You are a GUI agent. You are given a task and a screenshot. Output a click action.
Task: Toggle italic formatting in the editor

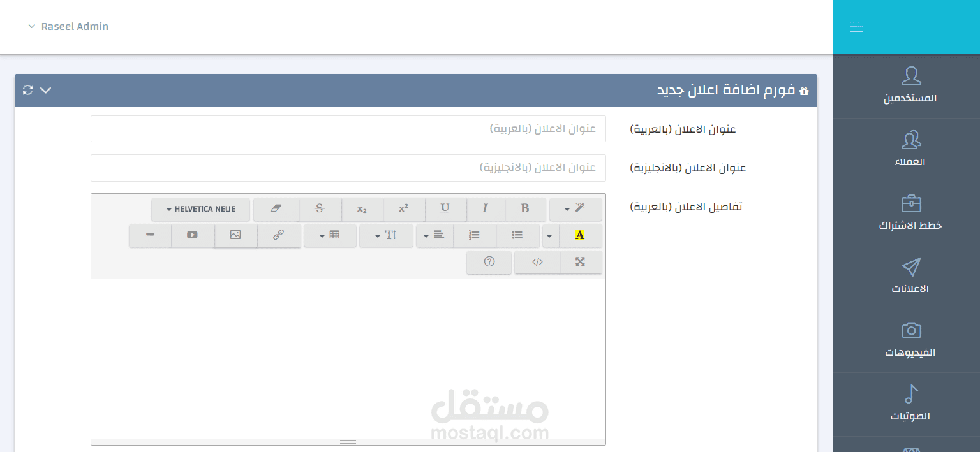point(485,208)
